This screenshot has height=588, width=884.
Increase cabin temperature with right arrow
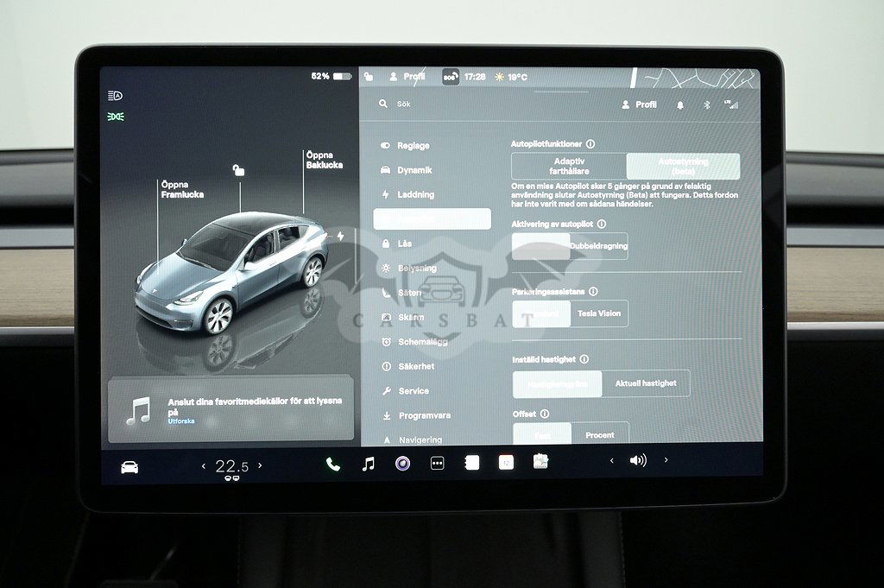[x=260, y=466]
